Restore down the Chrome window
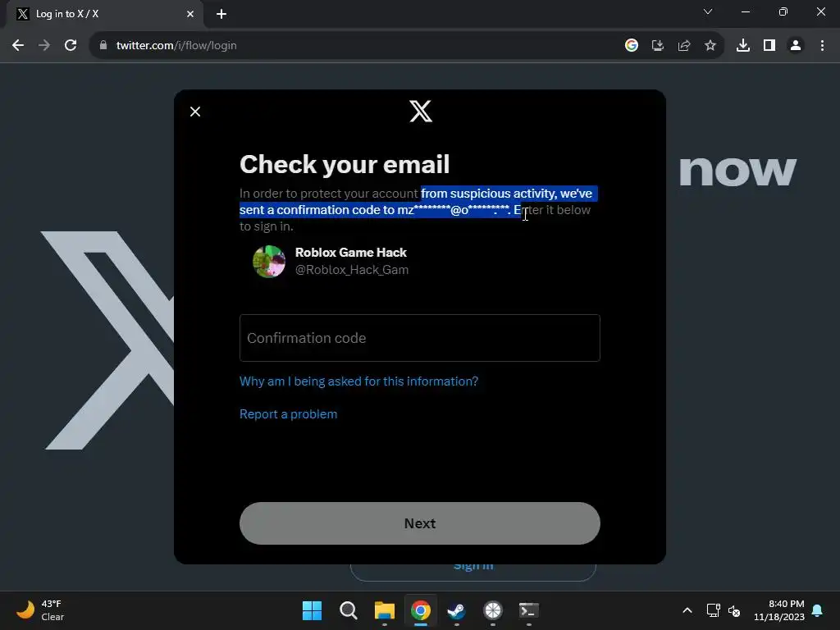 (x=783, y=11)
